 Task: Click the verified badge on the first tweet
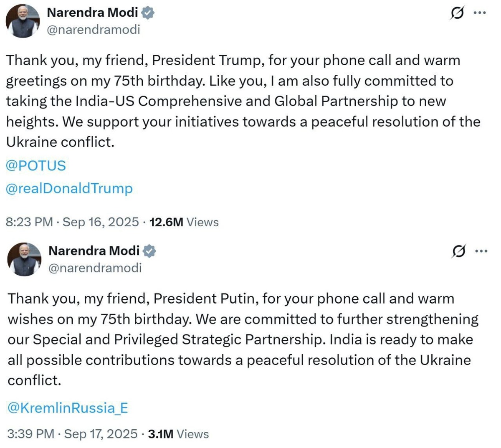147,13
